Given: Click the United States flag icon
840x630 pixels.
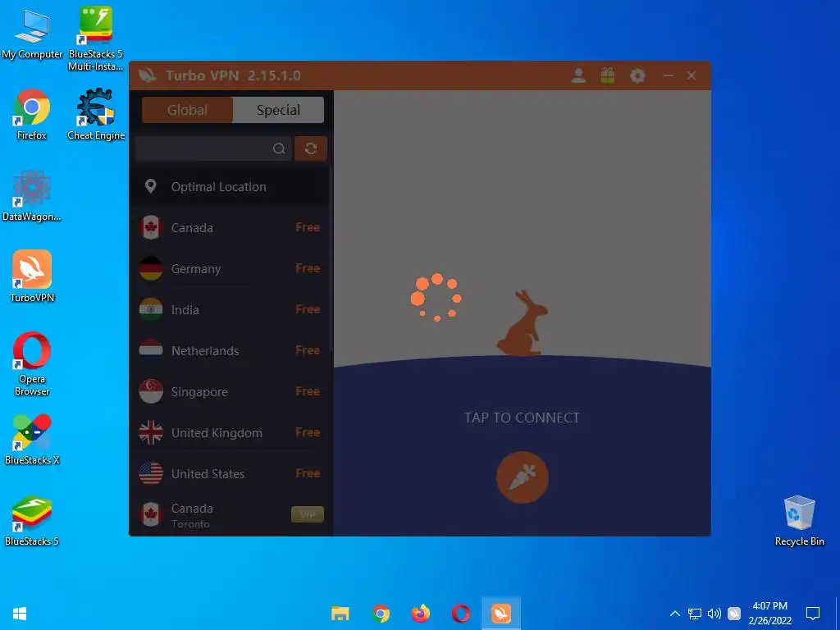Looking at the screenshot, I should click(x=151, y=473).
